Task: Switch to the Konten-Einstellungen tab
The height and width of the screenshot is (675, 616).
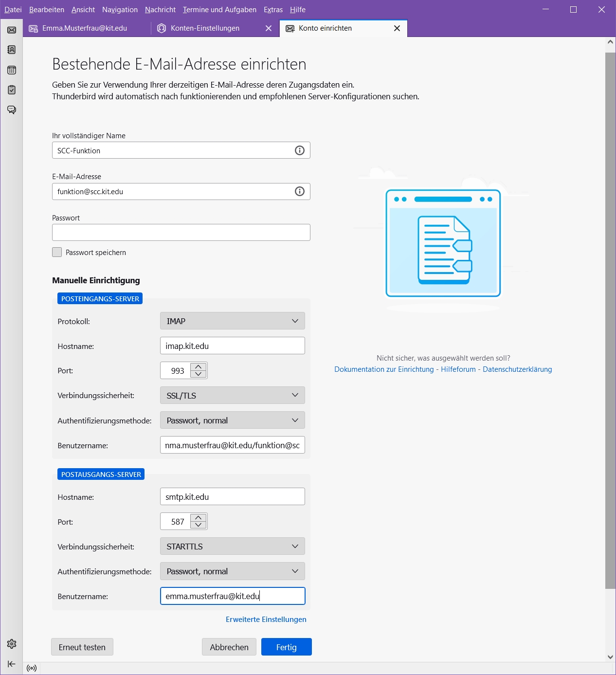Action: (205, 28)
